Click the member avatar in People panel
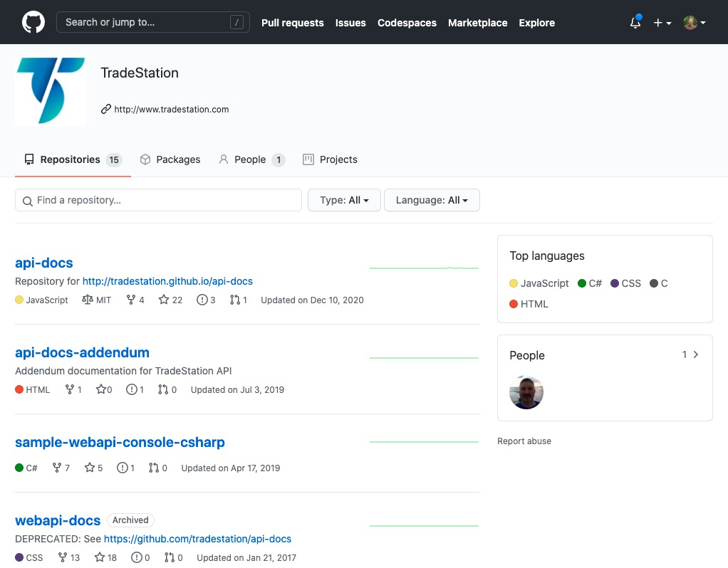Screen dimensions: 728x568 526,392
